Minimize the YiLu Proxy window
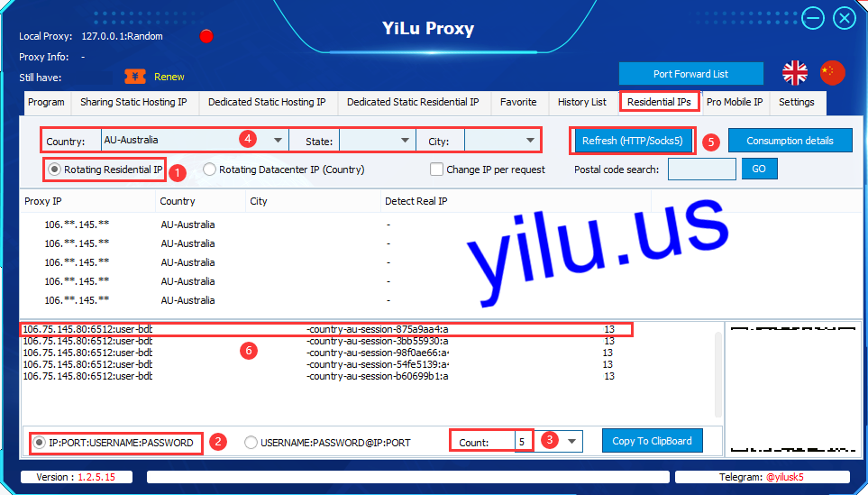The height and width of the screenshot is (495, 868). coord(813,19)
